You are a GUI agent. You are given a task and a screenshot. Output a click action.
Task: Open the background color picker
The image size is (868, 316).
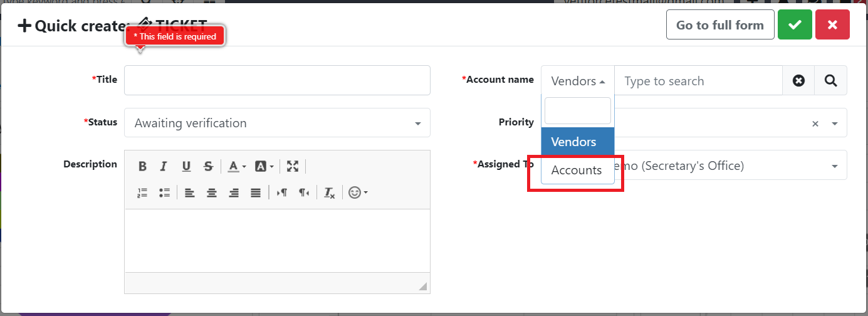tap(264, 166)
